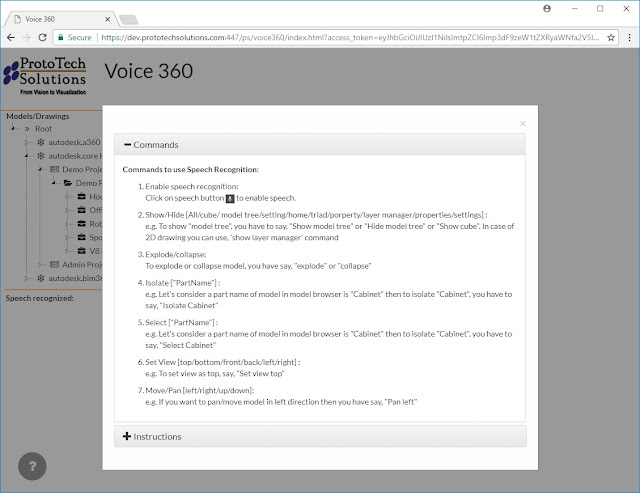The height and width of the screenshot is (493, 640).
Task: Click the open folder icon for Demo
Action: coord(68,183)
